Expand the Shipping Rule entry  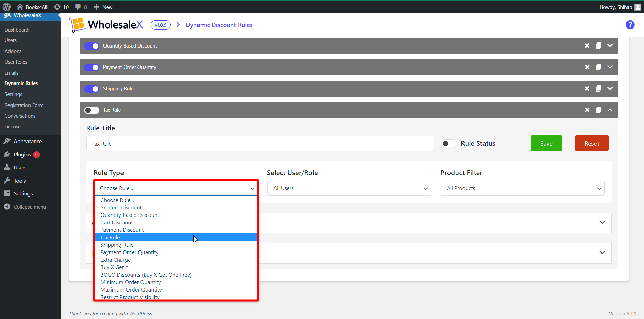pos(610,89)
